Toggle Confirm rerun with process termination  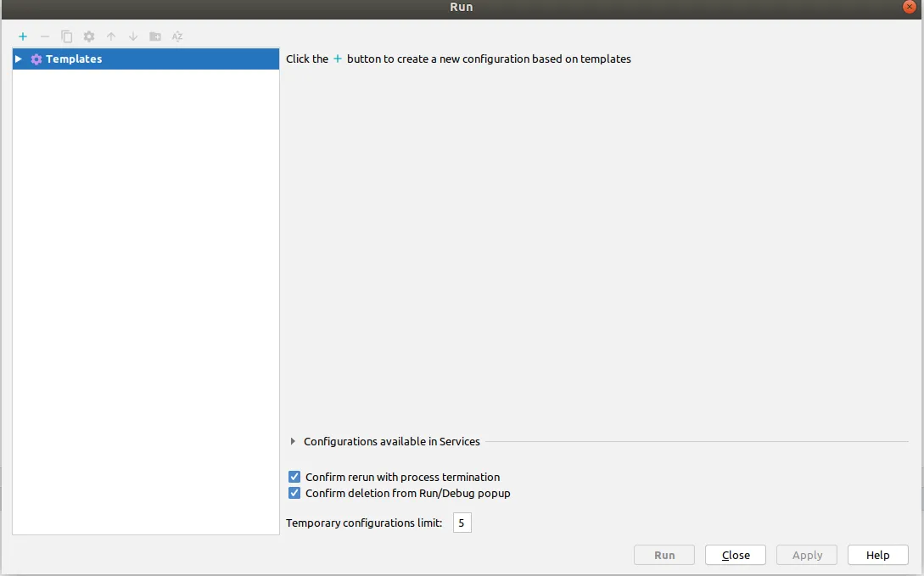(x=294, y=477)
